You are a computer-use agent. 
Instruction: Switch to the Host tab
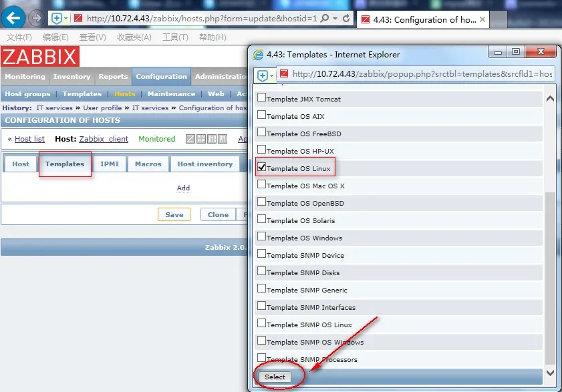tap(21, 164)
